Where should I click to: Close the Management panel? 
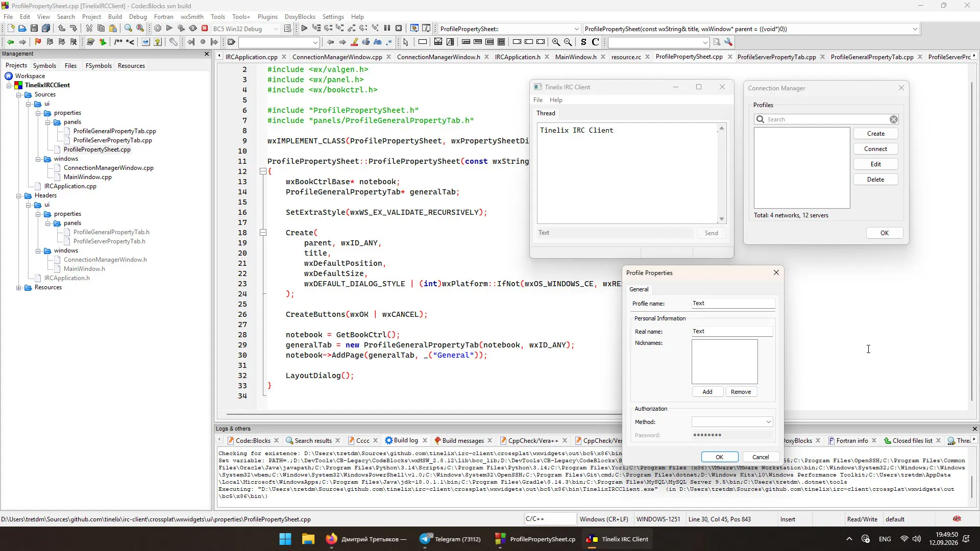[x=207, y=54]
